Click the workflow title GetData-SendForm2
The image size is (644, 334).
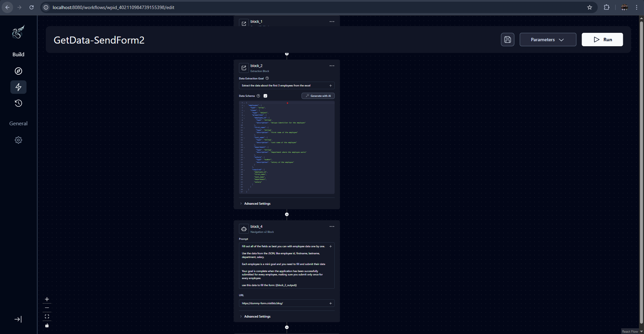pos(99,40)
